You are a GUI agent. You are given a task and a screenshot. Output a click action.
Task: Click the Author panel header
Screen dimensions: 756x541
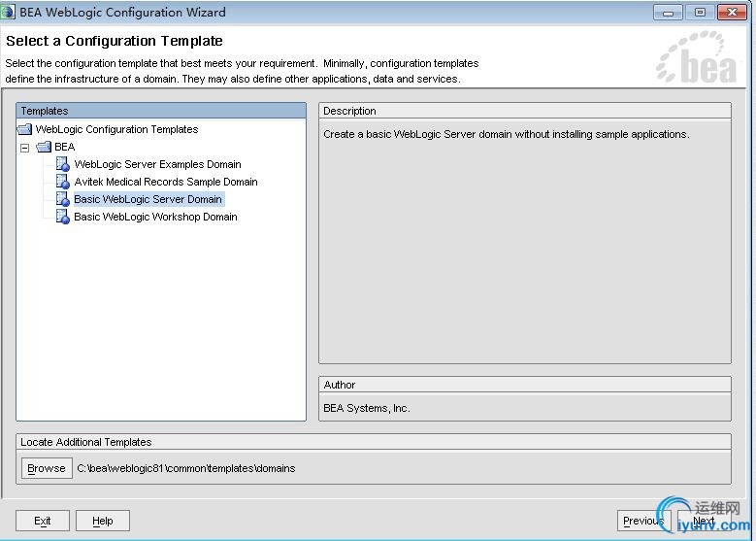[x=525, y=385]
